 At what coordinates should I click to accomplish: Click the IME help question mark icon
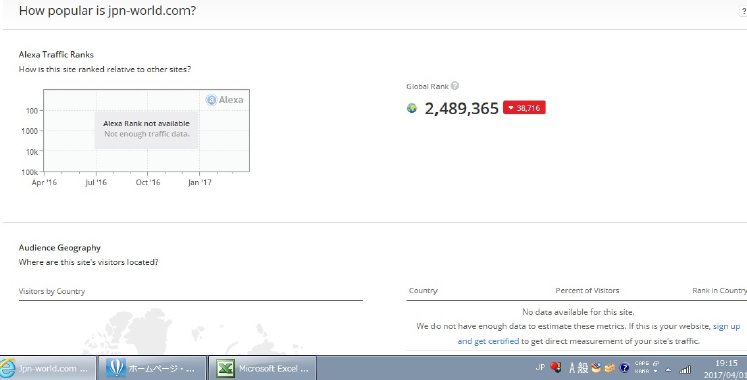[x=625, y=368]
